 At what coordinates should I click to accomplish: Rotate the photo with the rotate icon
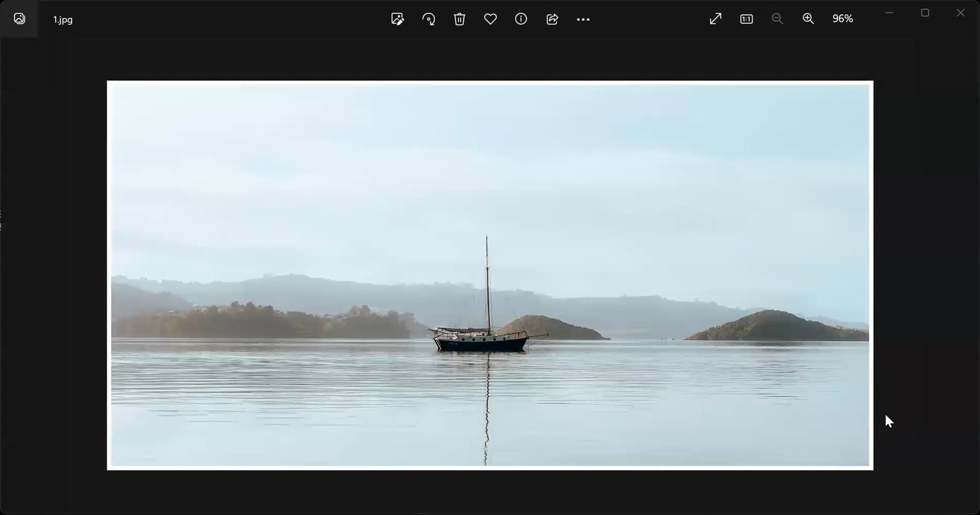[429, 19]
